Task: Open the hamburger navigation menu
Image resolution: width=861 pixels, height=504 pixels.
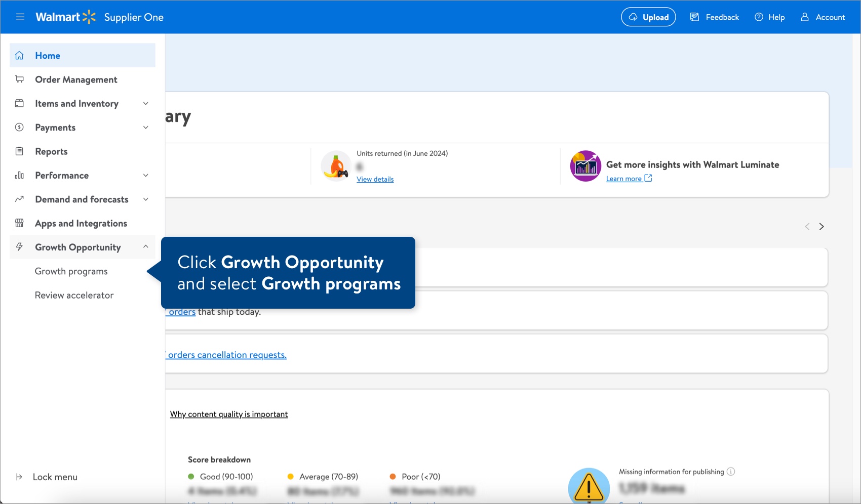Action: tap(20, 17)
